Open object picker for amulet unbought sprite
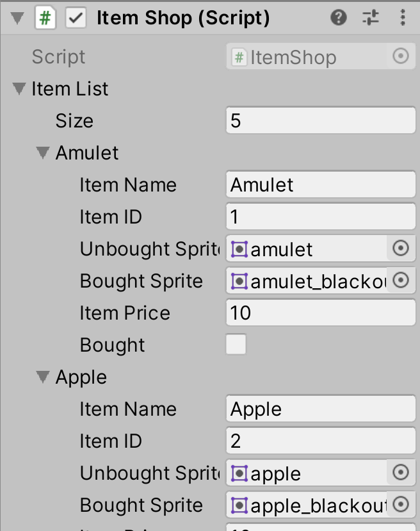The image size is (420, 531). tap(401, 249)
